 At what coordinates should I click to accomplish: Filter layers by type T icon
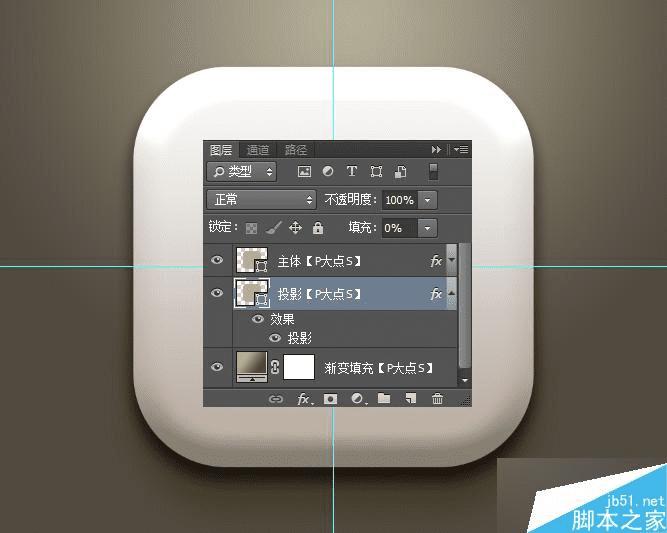(351, 171)
